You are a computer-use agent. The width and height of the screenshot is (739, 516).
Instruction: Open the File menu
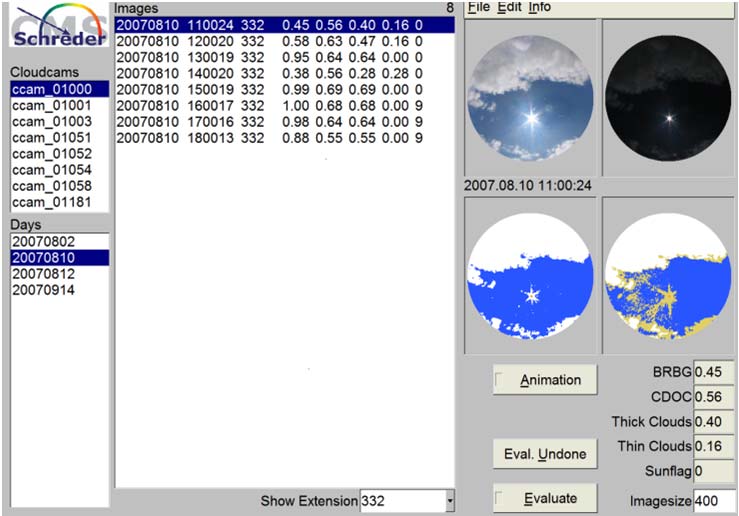[x=479, y=7]
